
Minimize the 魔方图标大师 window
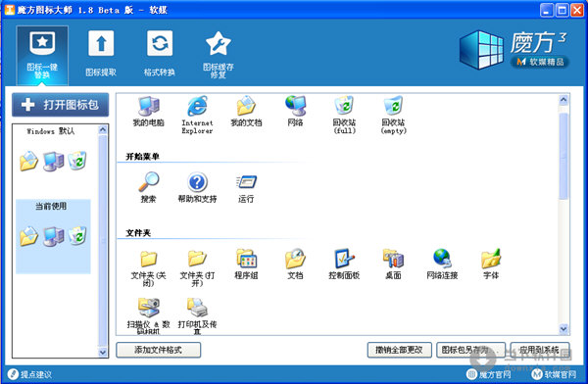[547, 10]
